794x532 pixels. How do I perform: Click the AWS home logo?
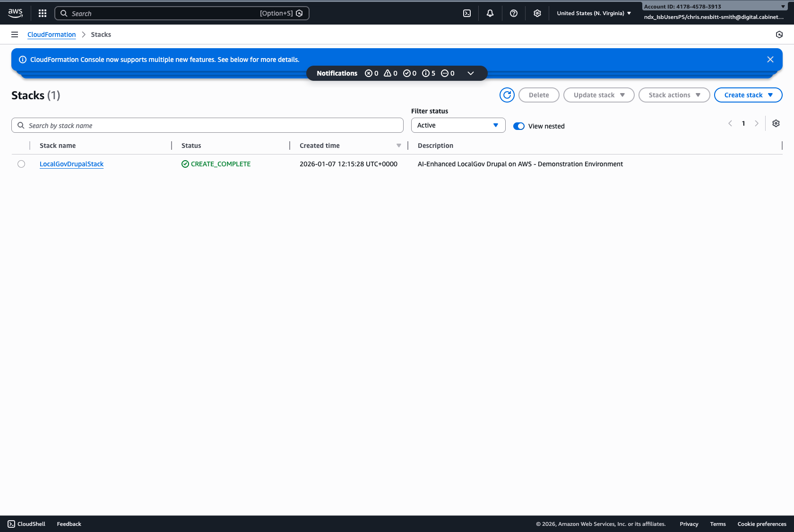click(15, 13)
